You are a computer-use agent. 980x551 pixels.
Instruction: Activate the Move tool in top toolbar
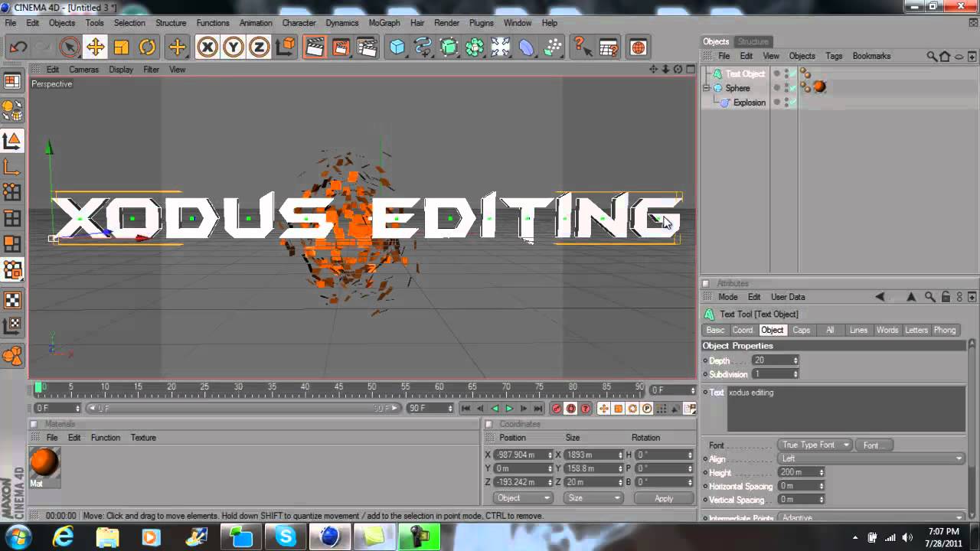click(95, 47)
